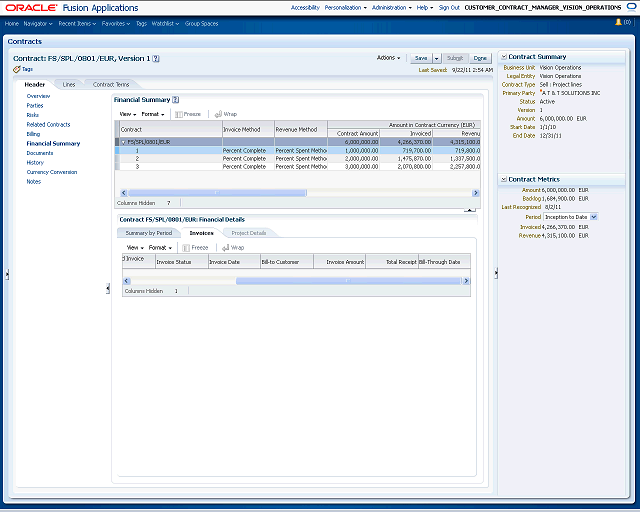Viewport: 640px width, 512px height.
Task: Open View menu in Invoices toolbar
Action: pyautogui.click(x=135, y=248)
